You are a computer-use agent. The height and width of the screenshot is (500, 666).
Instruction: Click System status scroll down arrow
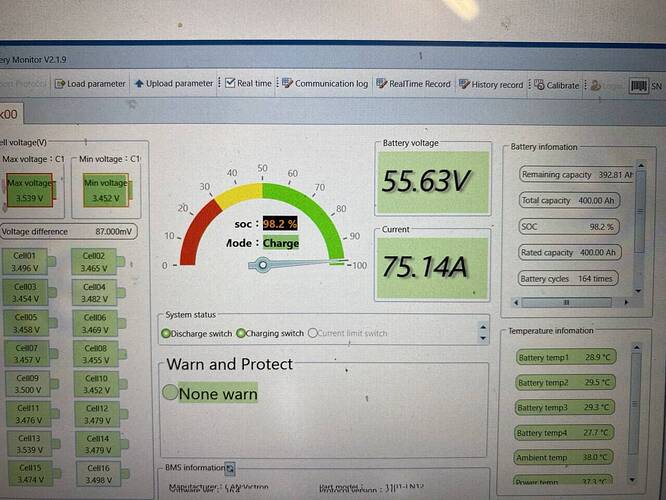pos(483,338)
